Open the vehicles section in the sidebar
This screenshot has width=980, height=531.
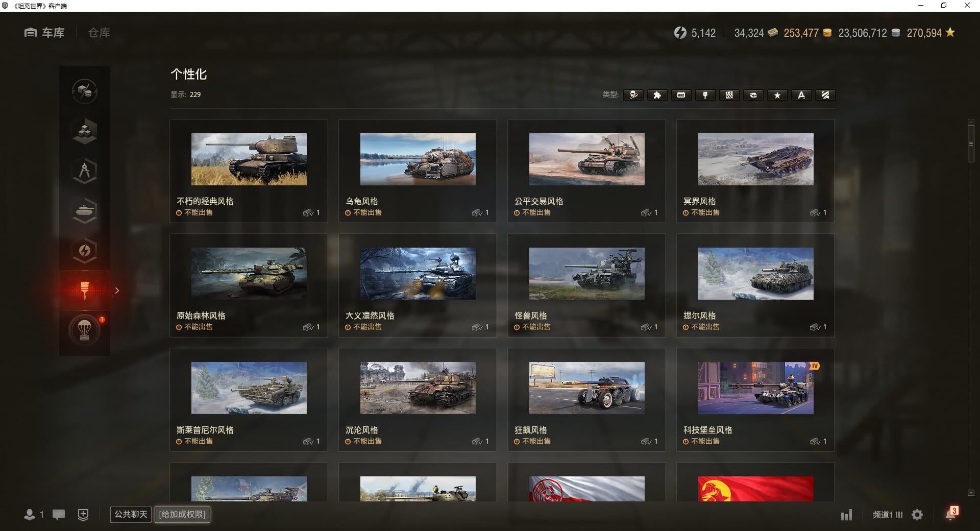[x=85, y=210]
